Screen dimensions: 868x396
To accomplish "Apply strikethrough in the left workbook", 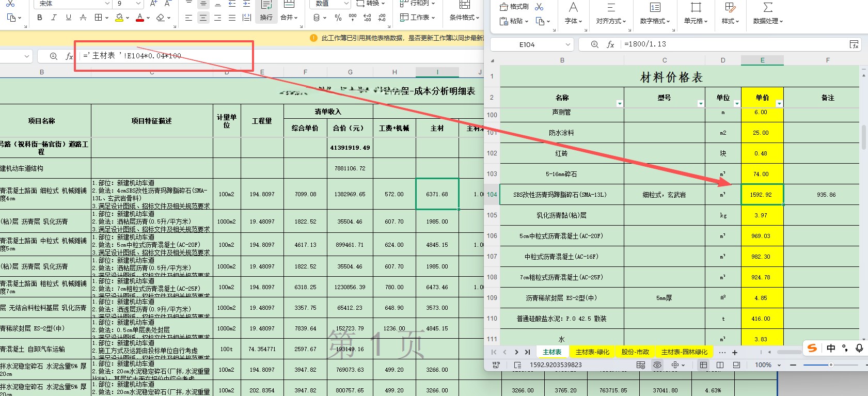I will point(83,18).
